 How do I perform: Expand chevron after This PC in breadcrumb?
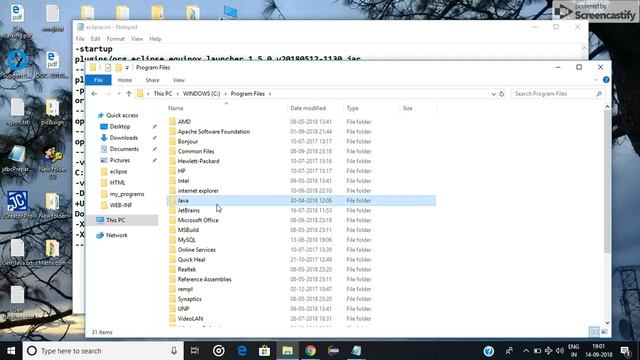[x=178, y=93]
